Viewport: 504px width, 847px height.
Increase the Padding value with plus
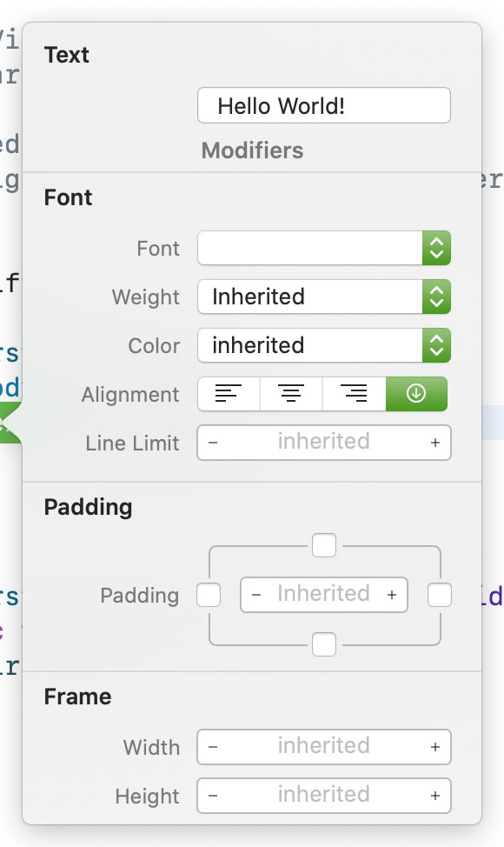(392, 595)
